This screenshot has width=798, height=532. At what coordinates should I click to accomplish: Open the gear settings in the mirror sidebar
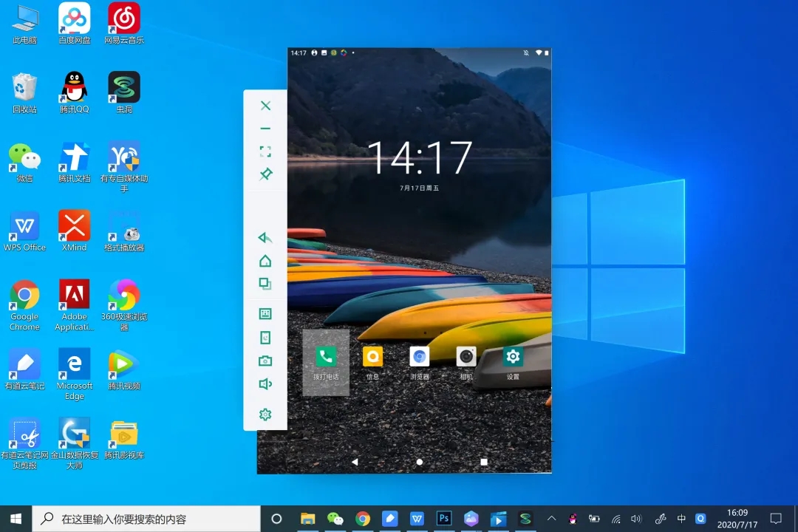coord(265,415)
